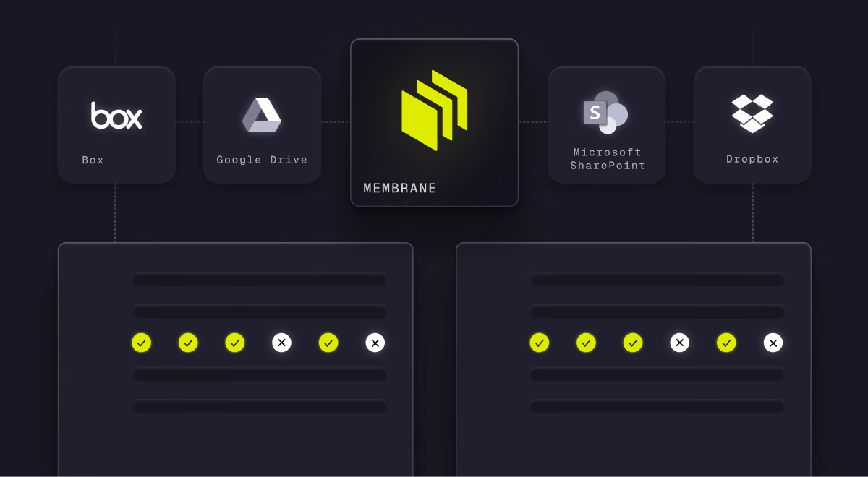Click left panel check mark between X marks
Screen dimensions: 868x477
coord(328,343)
